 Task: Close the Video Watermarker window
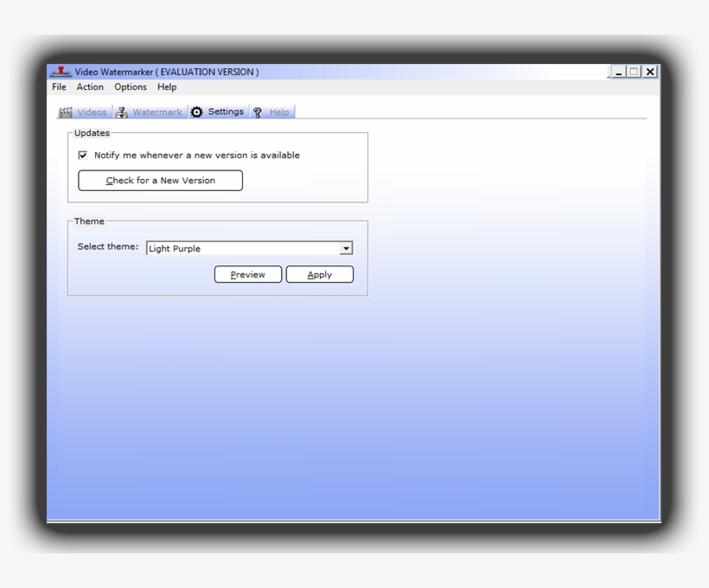pyautogui.click(x=649, y=73)
